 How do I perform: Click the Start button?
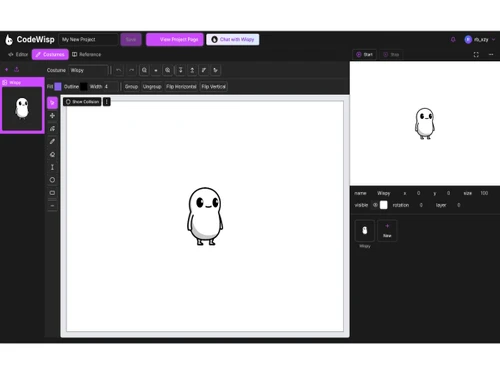(x=365, y=54)
